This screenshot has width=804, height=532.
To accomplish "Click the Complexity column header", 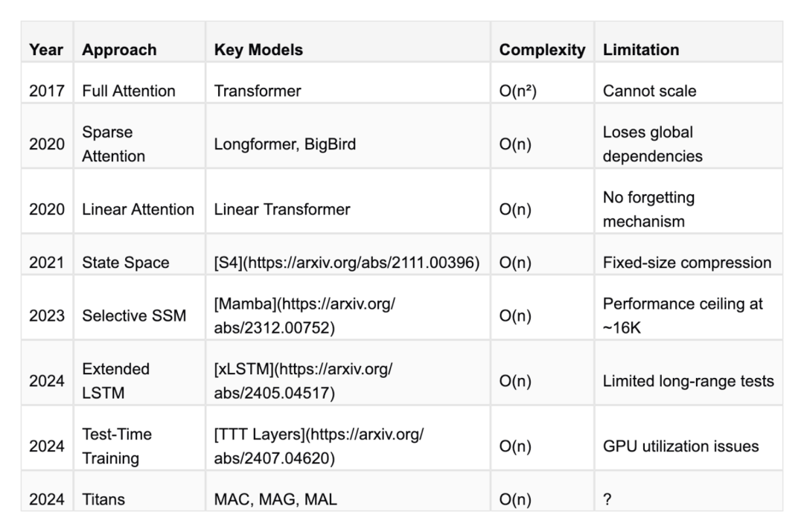I will [542, 51].
